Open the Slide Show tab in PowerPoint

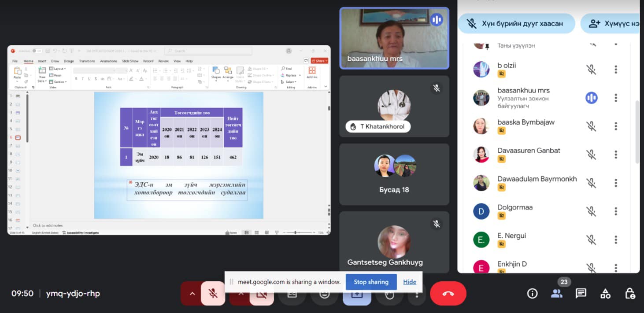pos(130,61)
